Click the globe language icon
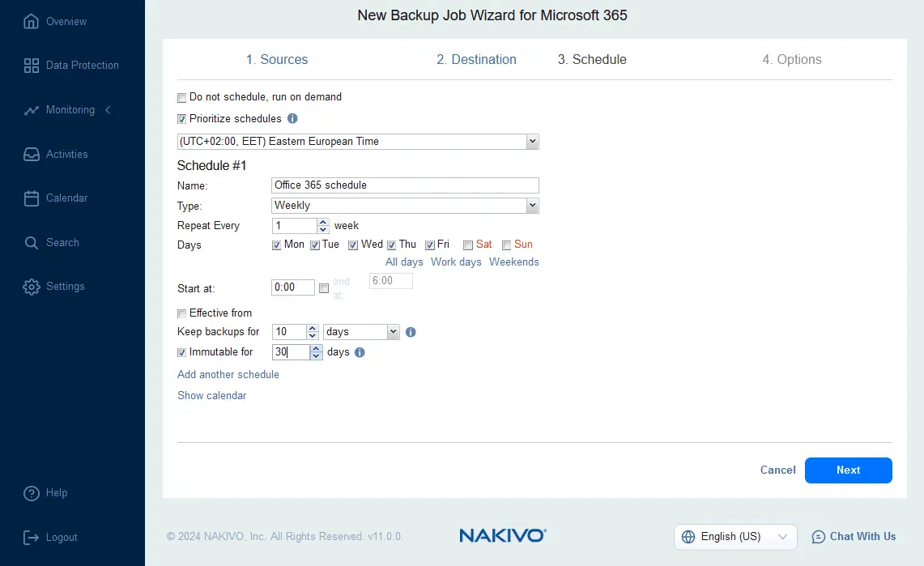Image resolution: width=924 pixels, height=566 pixels. point(688,537)
